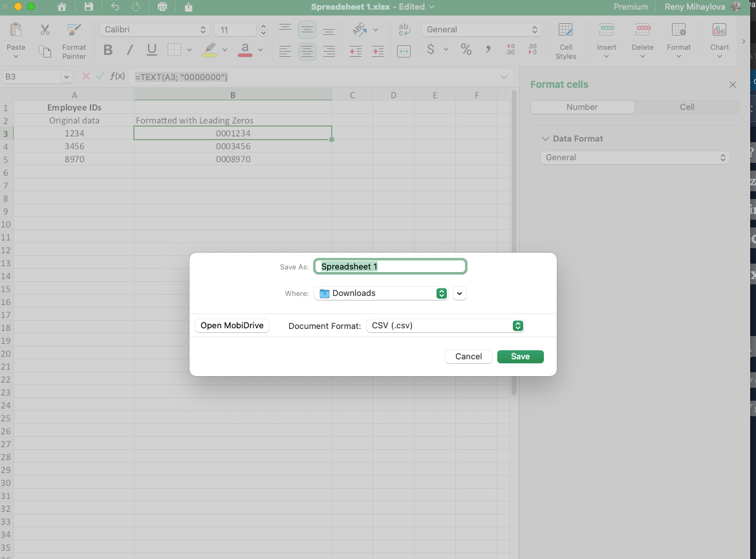Click the Cell Styles icon
This screenshot has height=559, width=756.
(565, 30)
